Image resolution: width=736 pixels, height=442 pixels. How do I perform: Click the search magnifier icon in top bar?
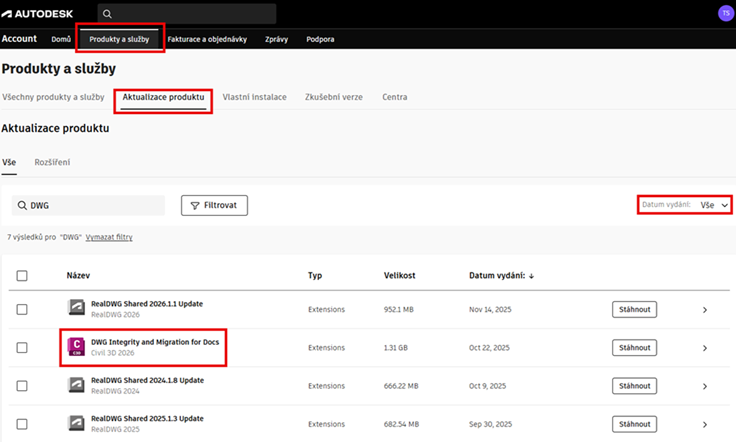click(x=107, y=14)
